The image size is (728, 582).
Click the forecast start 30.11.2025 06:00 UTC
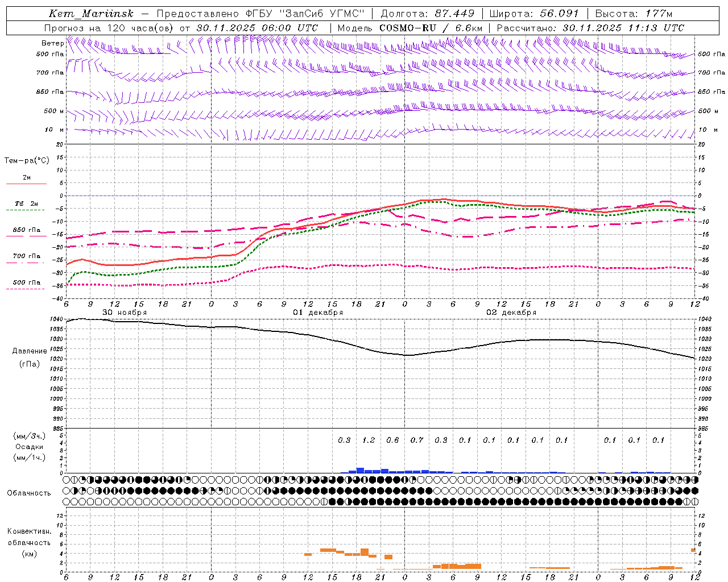[257, 28]
